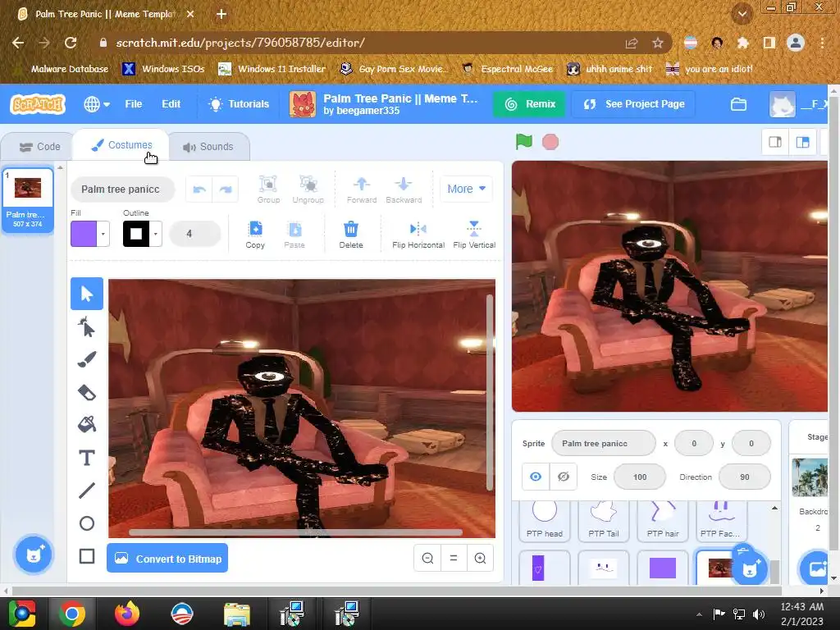Click the Scratch logo

pos(38,104)
